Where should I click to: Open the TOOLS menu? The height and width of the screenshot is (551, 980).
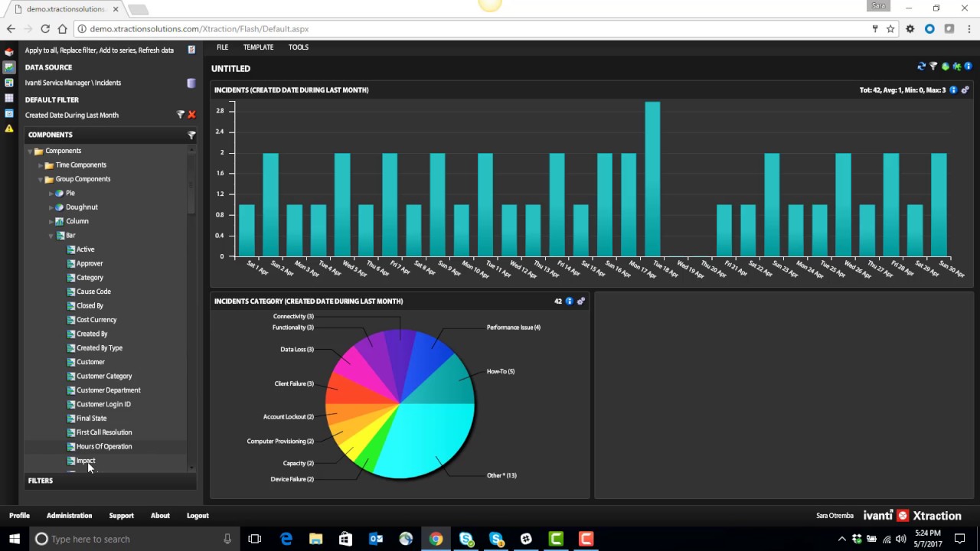(x=299, y=47)
